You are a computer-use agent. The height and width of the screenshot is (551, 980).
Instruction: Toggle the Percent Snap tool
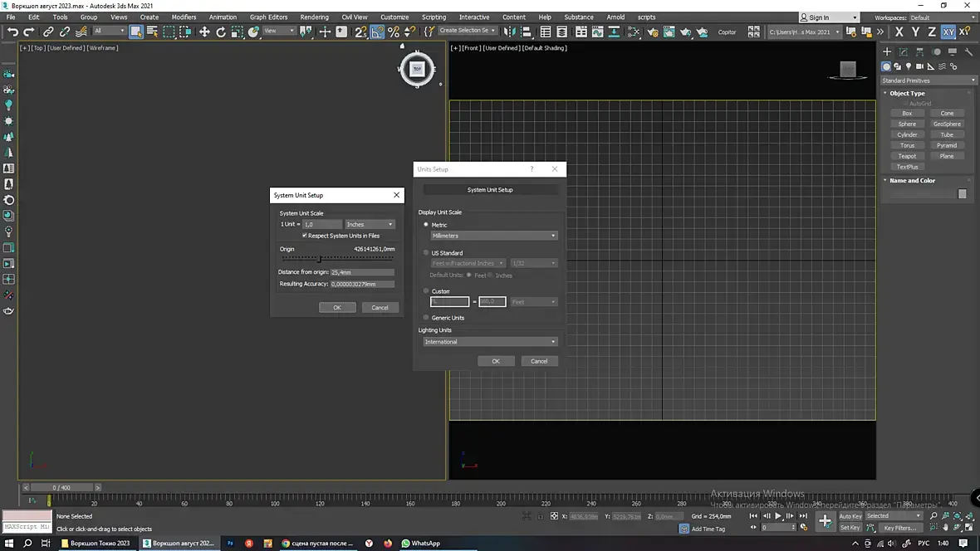pos(394,32)
